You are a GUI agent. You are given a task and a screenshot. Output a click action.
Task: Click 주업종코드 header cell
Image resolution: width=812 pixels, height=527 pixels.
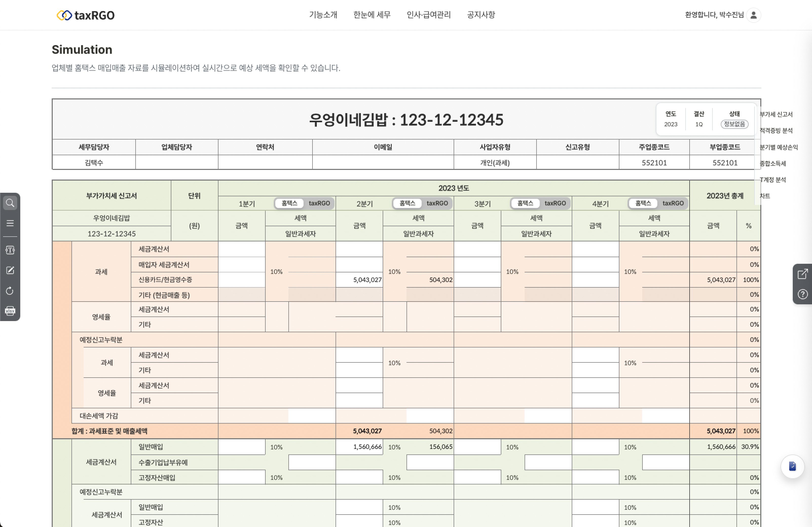click(654, 147)
